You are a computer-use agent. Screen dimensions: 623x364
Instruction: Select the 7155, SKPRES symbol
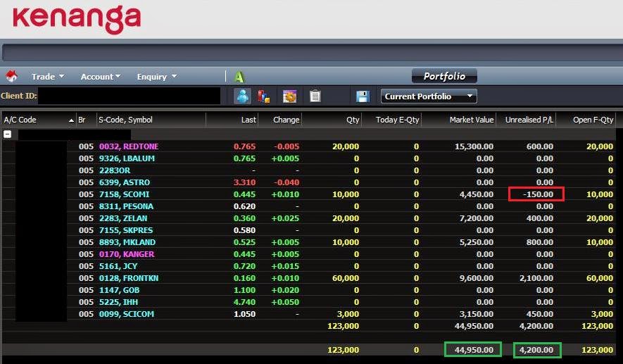point(126,230)
